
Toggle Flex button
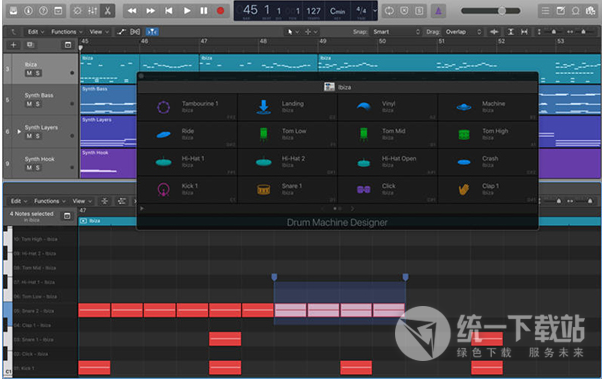click(135, 32)
